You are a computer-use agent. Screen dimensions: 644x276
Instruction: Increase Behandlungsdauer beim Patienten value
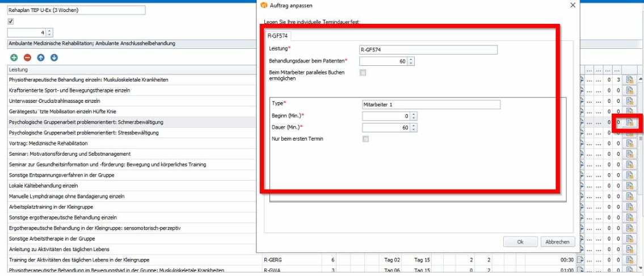pyautogui.click(x=411, y=59)
